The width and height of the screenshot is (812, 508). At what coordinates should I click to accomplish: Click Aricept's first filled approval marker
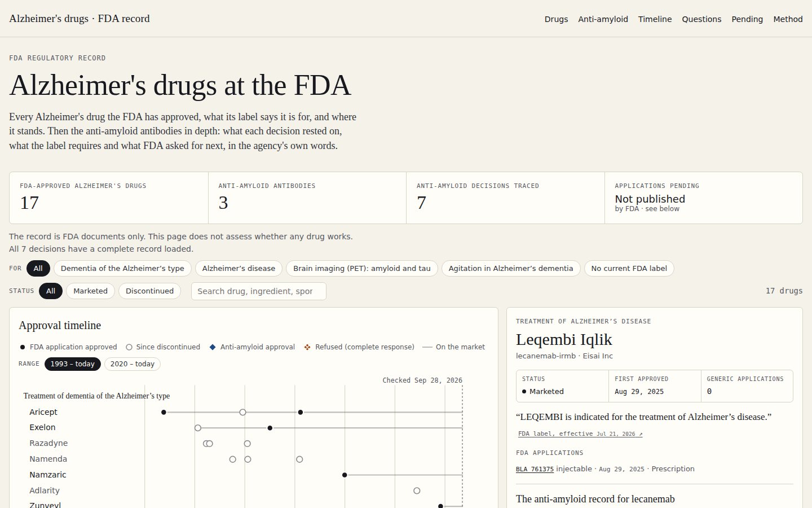pos(164,413)
